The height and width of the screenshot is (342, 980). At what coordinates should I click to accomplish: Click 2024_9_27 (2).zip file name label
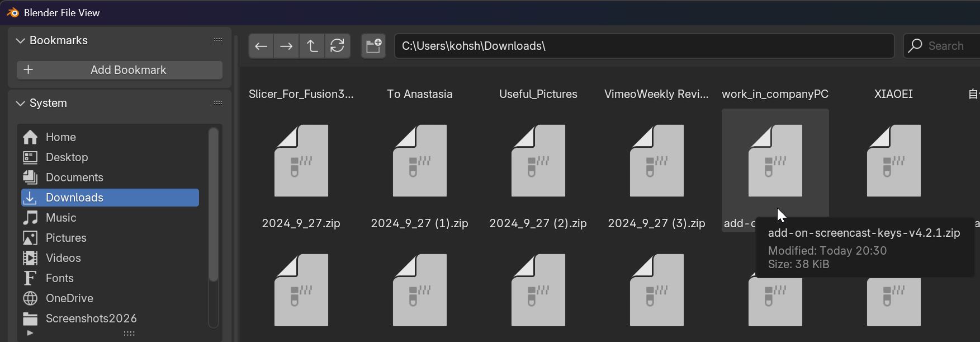pos(538,223)
